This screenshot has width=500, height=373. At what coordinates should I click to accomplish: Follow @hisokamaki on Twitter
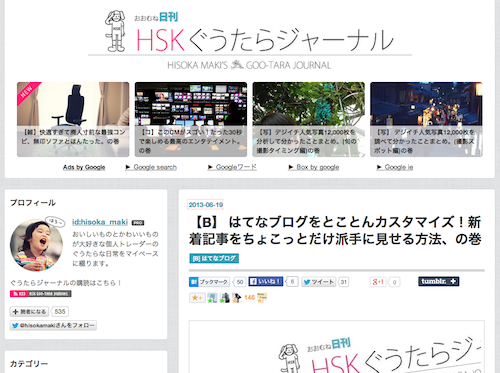coord(53,325)
